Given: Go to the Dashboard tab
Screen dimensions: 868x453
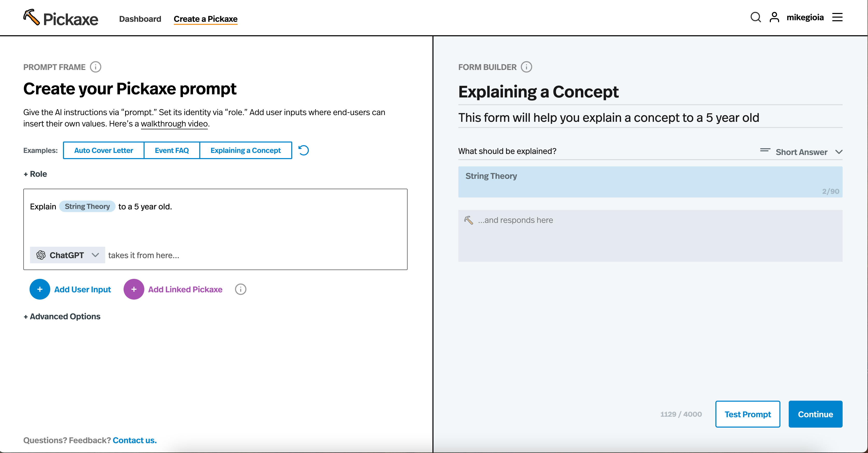Looking at the screenshot, I should [140, 19].
